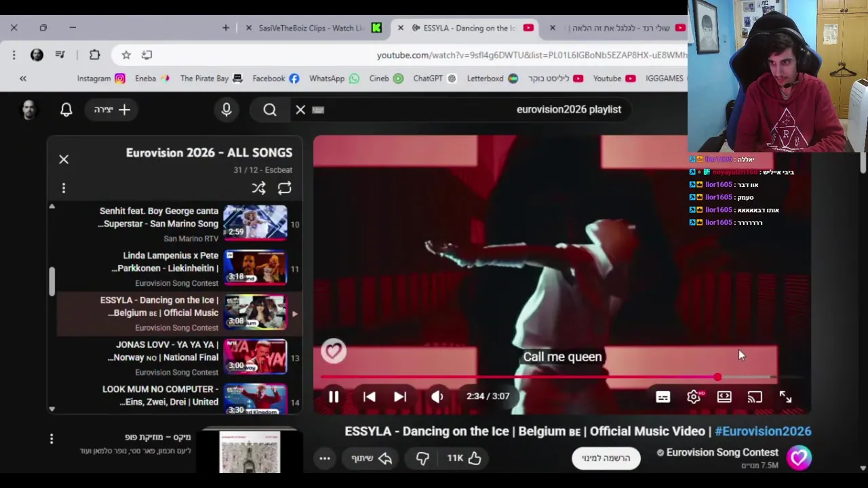Open the Letterboxd bookmark
This screenshot has width=868, height=488.
[x=493, y=79]
